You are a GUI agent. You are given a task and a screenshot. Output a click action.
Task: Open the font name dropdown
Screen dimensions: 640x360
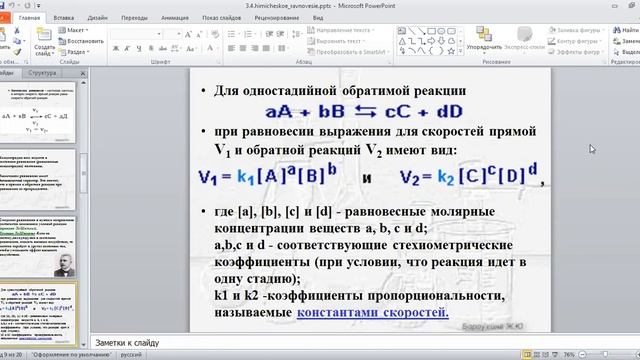(159, 34)
